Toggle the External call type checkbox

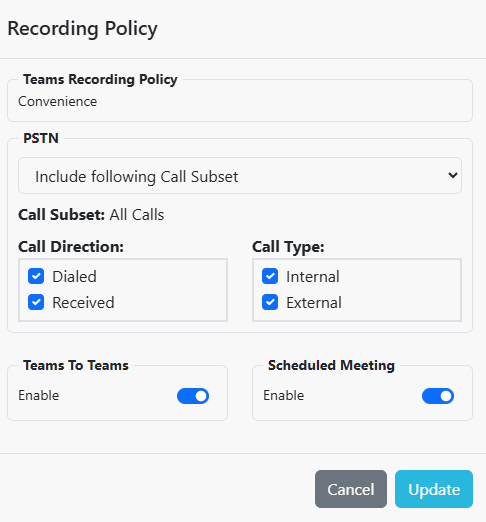coord(270,302)
